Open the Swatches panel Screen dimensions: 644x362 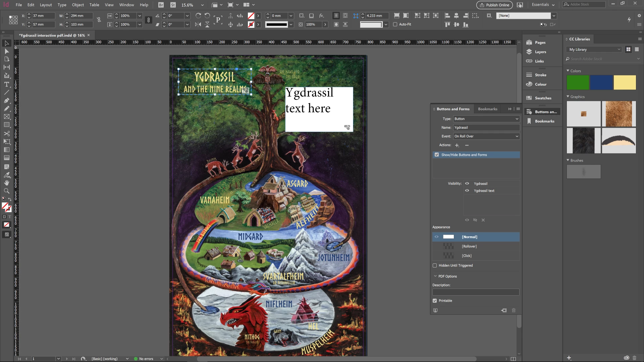(543, 98)
